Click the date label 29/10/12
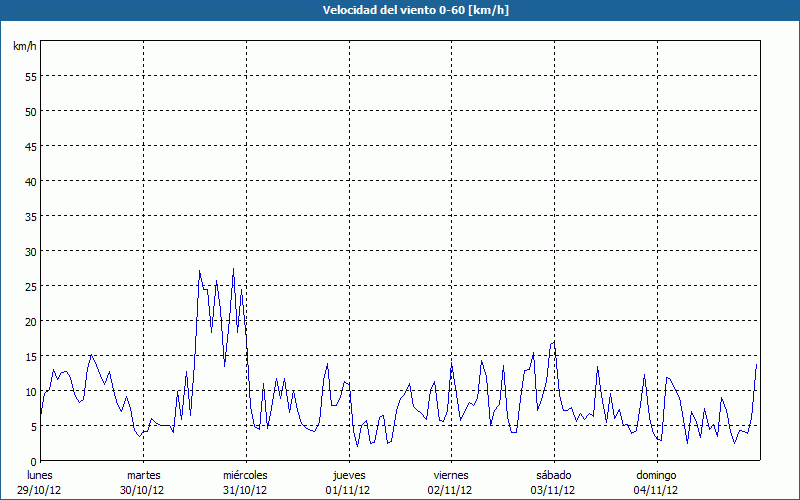Viewport: 800px width, 500px height. click(40, 490)
